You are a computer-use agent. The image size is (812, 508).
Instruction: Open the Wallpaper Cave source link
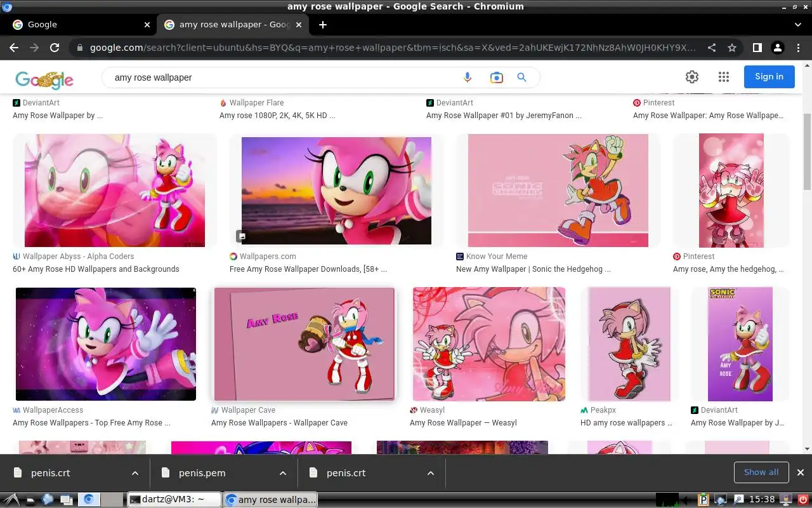coord(248,410)
